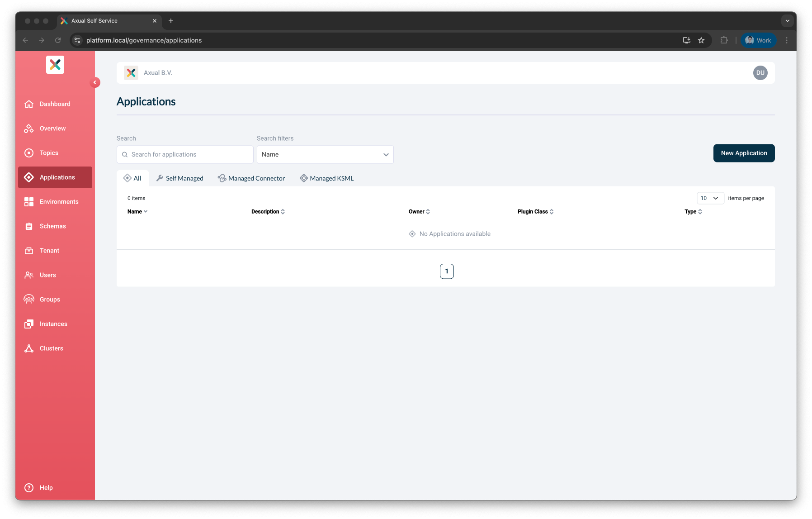Select the Managed Connector tab

[251, 178]
